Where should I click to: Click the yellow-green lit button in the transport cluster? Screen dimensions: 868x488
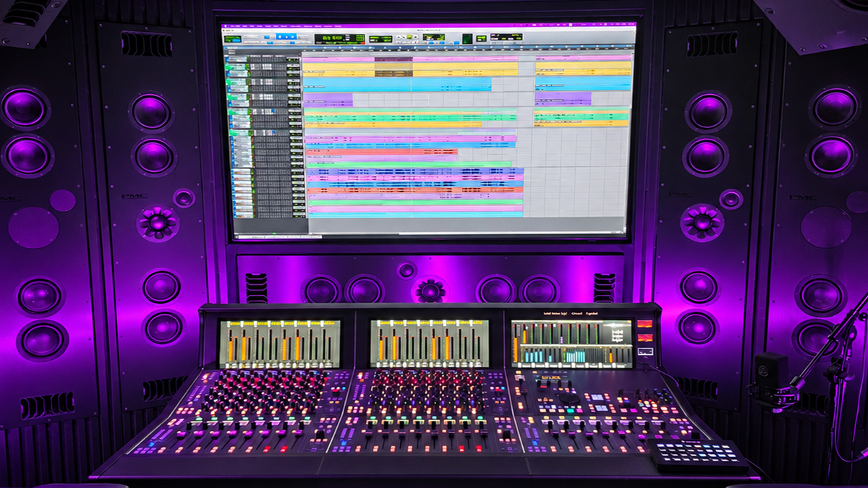pos(409,37)
